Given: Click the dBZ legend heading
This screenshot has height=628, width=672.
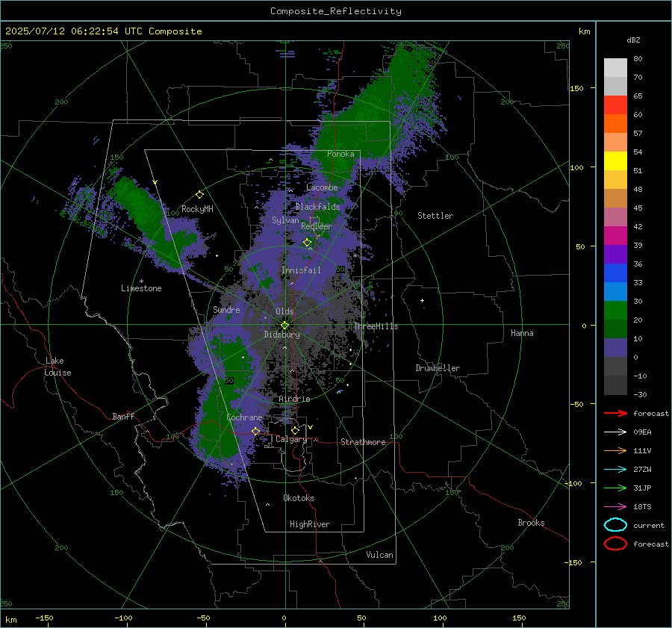Looking at the screenshot, I should click(633, 40).
